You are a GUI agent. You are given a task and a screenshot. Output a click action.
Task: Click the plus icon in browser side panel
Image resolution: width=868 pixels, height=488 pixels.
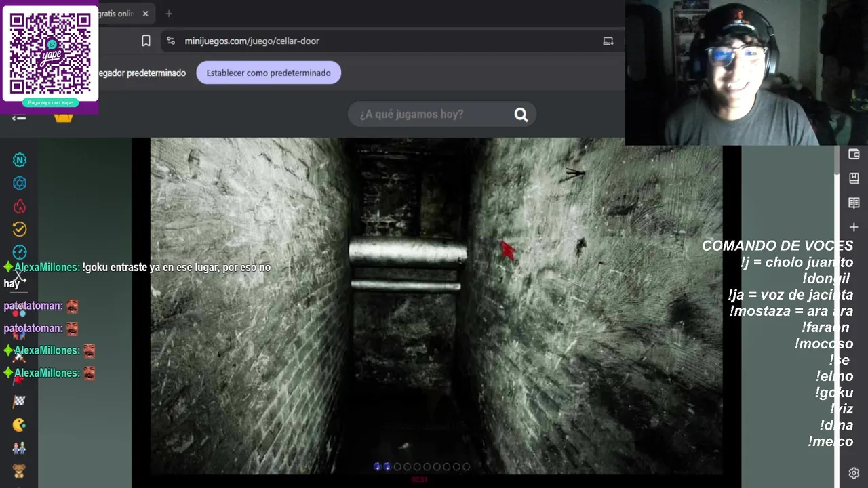click(854, 227)
